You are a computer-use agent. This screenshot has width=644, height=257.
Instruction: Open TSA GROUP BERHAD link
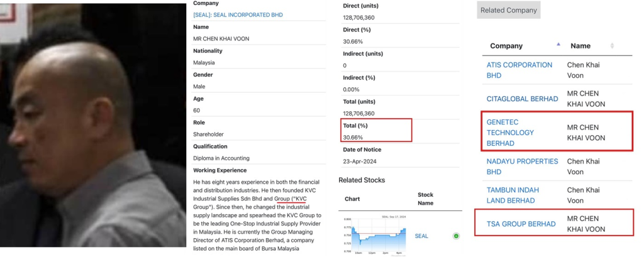(521, 224)
